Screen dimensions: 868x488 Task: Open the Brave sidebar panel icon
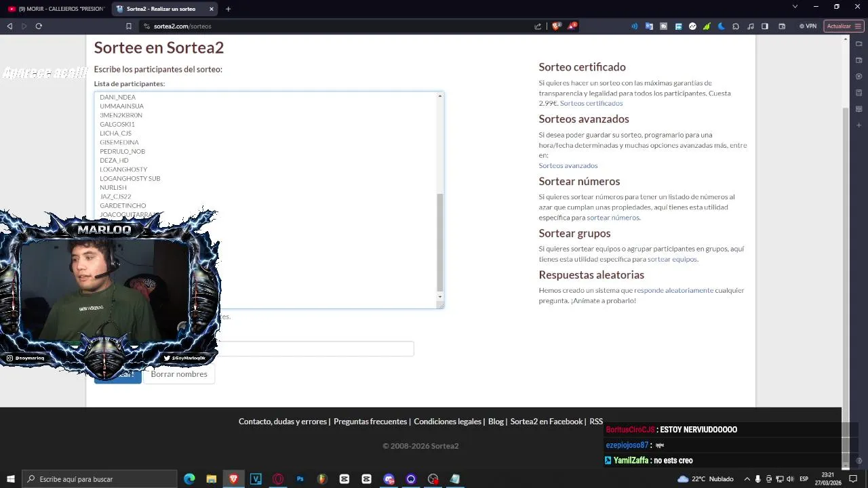click(765, 26)
